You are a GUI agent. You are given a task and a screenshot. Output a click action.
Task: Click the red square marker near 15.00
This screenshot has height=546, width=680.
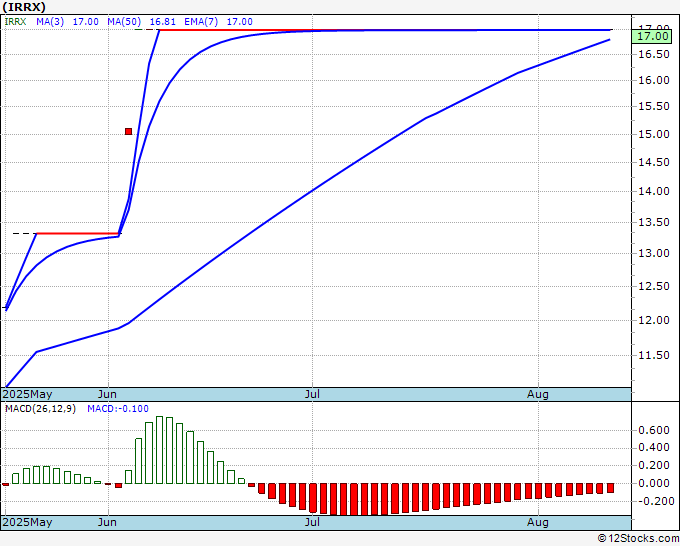(x=128, y=131)
